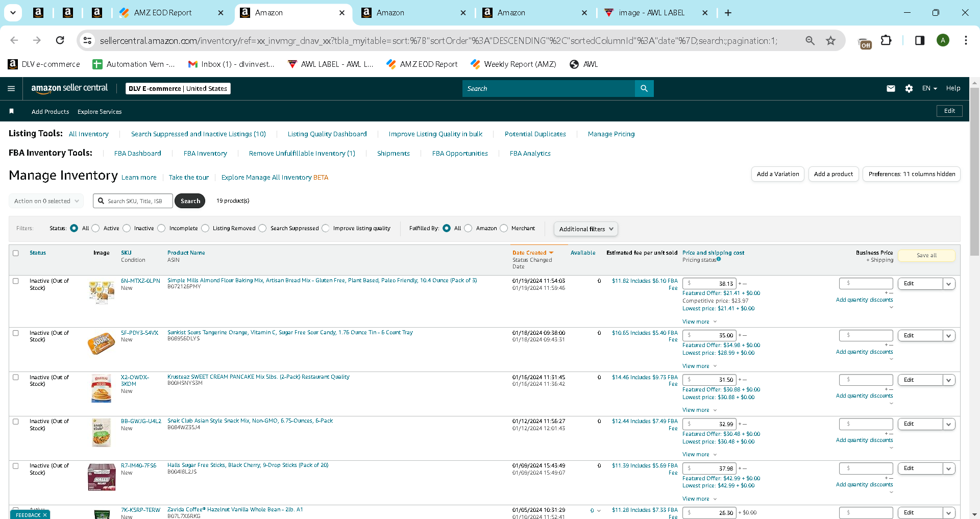
Task: Select the Search Suppressed radio button
Action: (x=262, y=228)
